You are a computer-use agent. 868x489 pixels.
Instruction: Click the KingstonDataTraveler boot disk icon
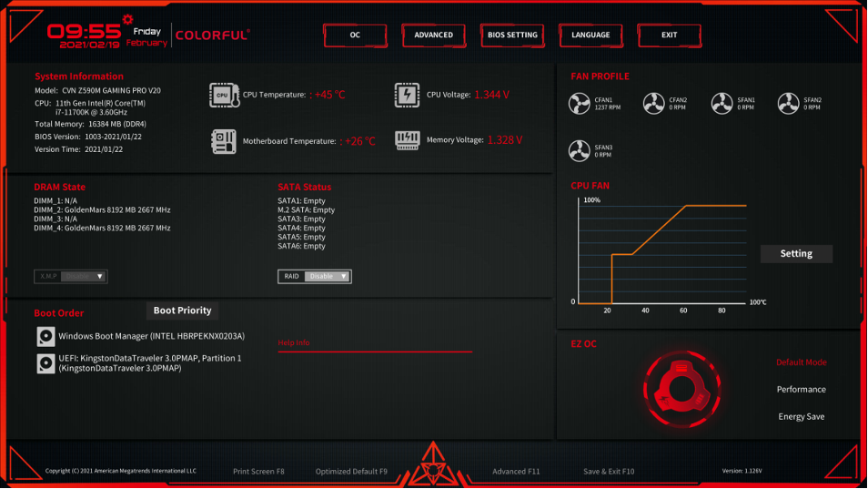tap(45, 363)
